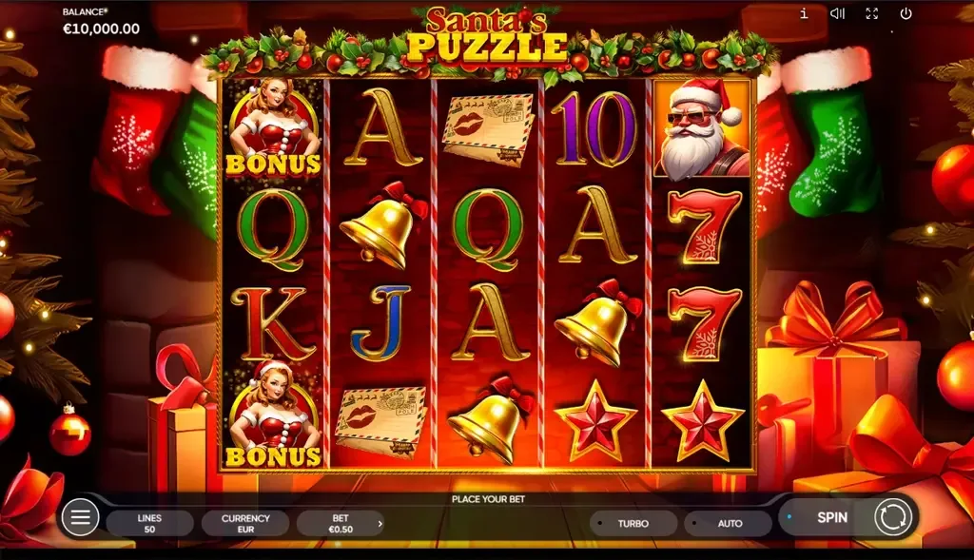Screen dimensions: 974x560
Task: Enter fullscreen mode
Action: pos(872,13)
